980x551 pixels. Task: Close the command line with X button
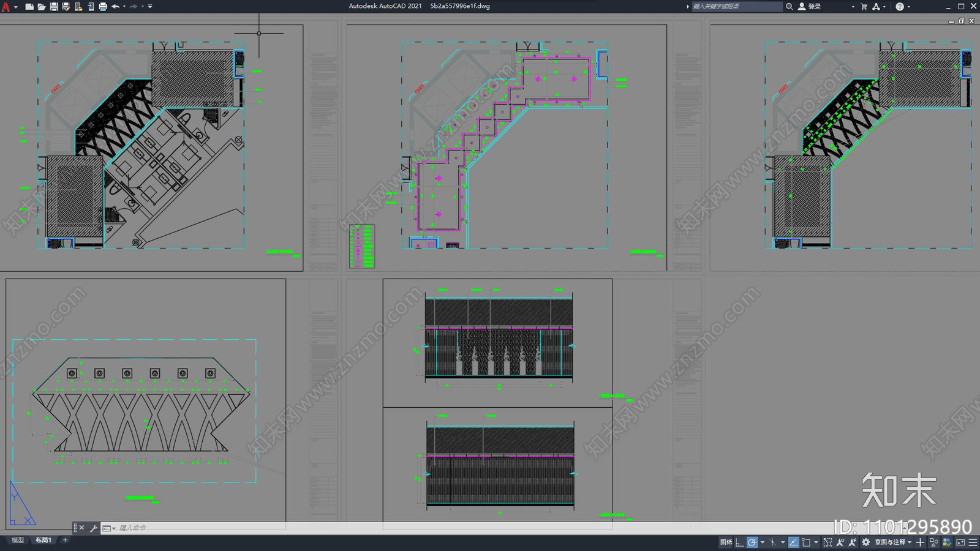click(81, 528)
